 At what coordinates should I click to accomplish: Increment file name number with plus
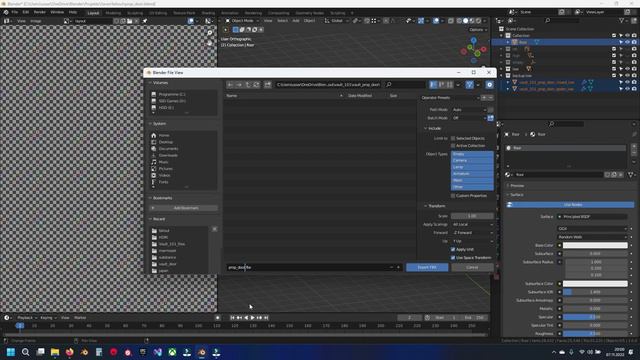coord(398,267)
